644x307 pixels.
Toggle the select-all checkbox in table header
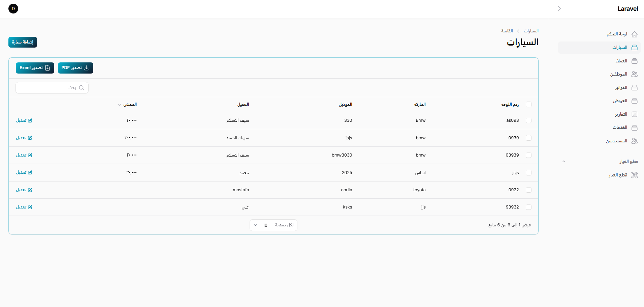[528, 105]
